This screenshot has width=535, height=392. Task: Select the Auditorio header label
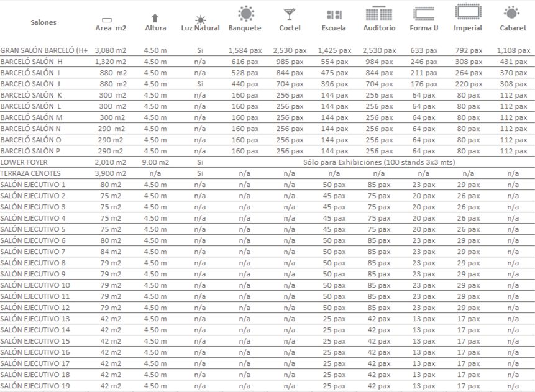pyautogui.click(x=379, y=28)
